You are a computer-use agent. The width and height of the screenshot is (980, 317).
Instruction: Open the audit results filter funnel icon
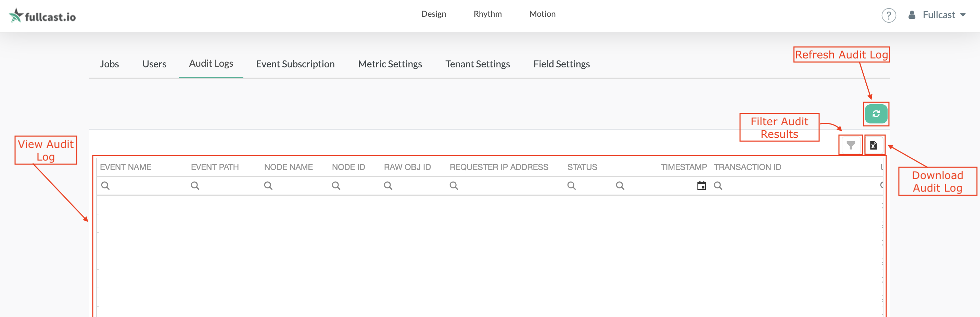click(x=851, y=145)
